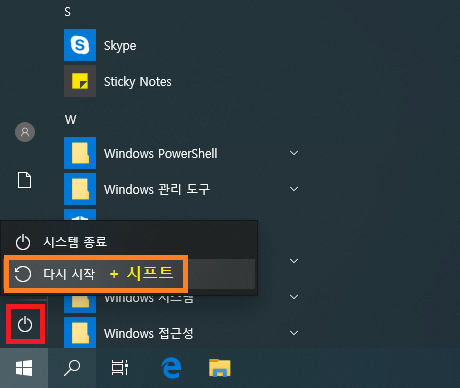
Task: Open the Skype app
Action: click(x=100, y=45)
